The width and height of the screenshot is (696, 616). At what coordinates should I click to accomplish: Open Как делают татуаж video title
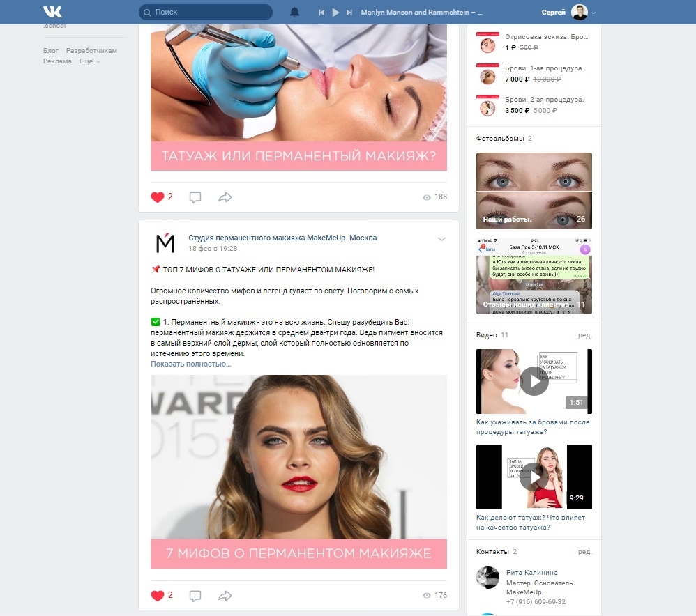click(531, 523)
